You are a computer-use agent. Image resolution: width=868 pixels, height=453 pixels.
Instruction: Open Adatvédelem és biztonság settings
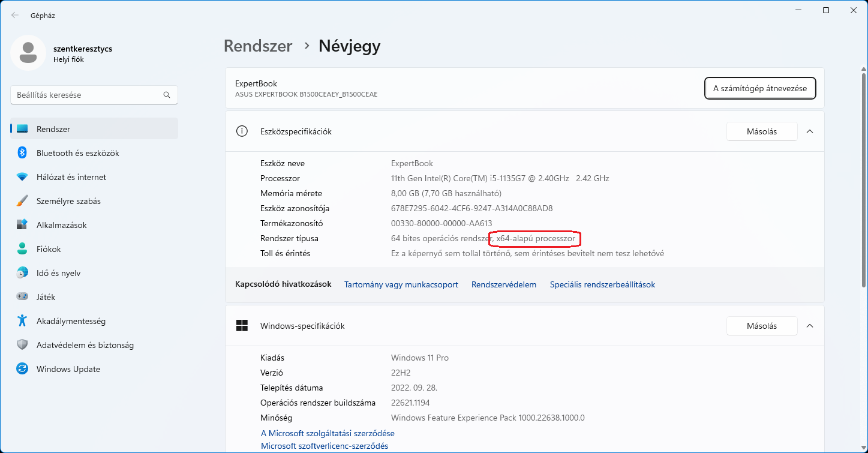94,345
